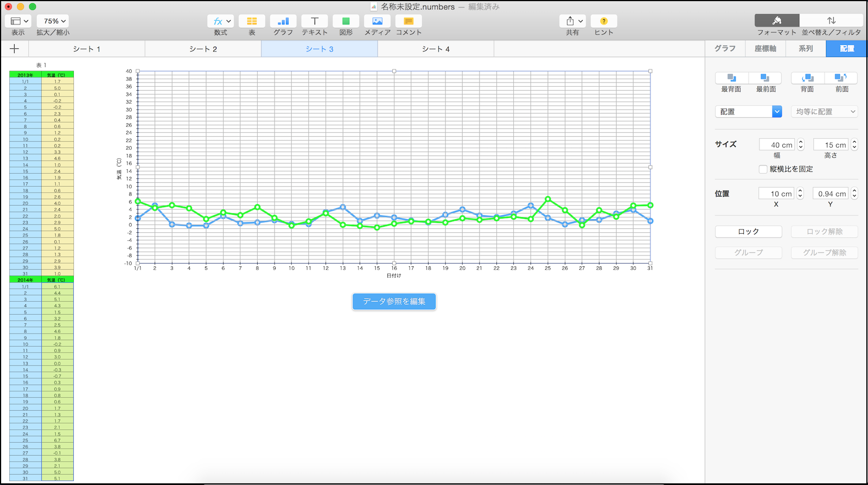Open the フォーマット format inspector
Screen dimensions: 868x485
pyautogui.click(x=776, y=21)
